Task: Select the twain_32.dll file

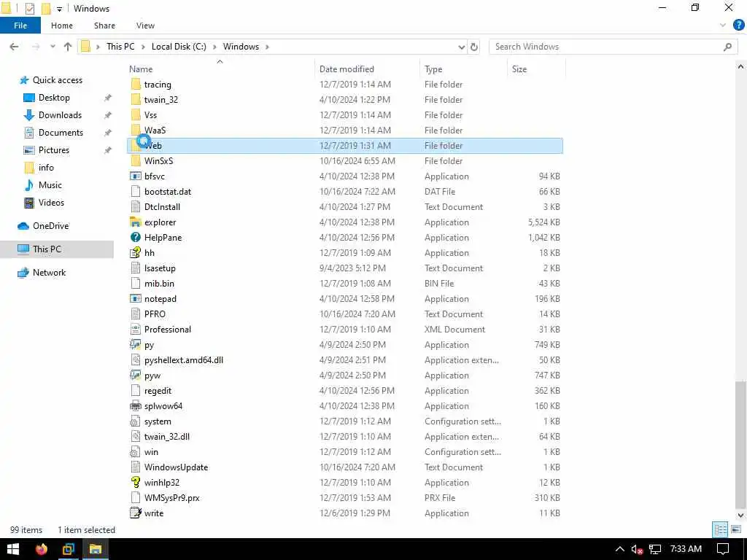Action: [345, 437]
